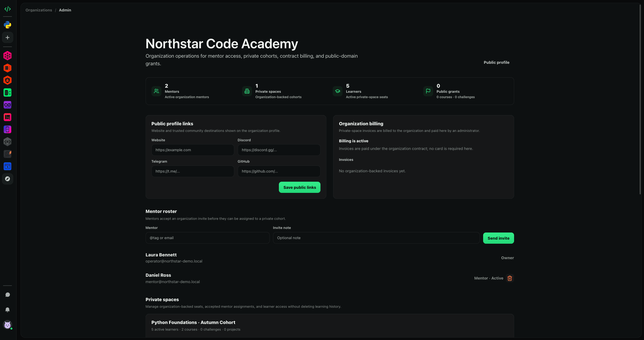
Task: Click the Mentor · Active status label
Action: [488, 278]
